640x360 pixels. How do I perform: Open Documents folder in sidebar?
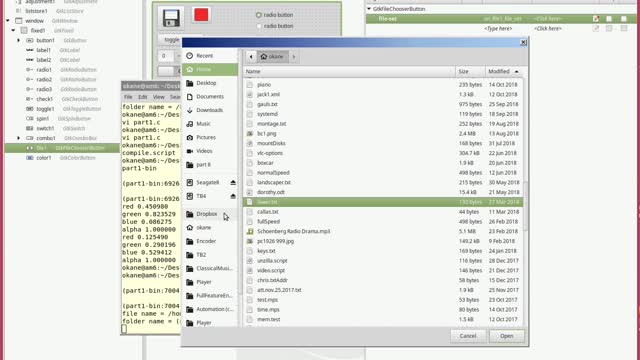(209, 97)
